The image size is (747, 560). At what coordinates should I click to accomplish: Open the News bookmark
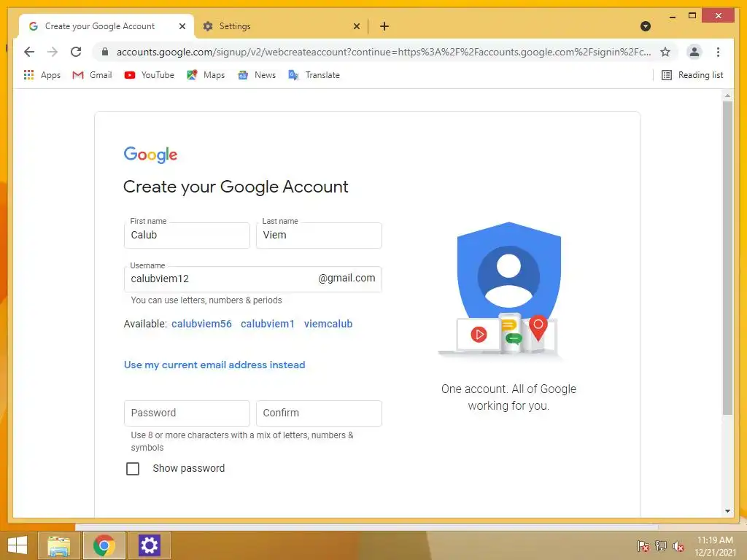pyautogui.click(x=257, y=75)
